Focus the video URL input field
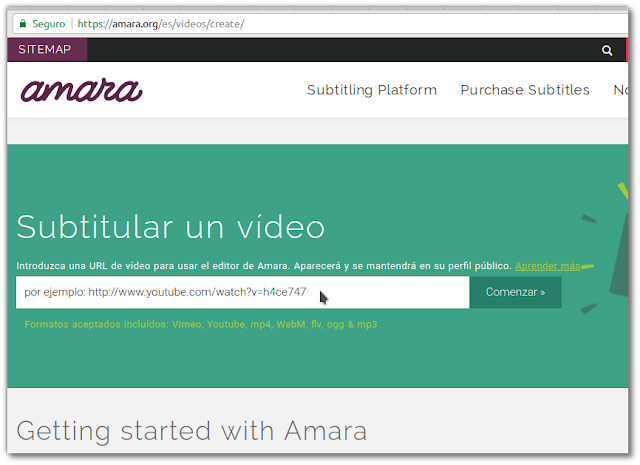Image resolution: width=640 pixels, height=465 pixels. (242, 292)
